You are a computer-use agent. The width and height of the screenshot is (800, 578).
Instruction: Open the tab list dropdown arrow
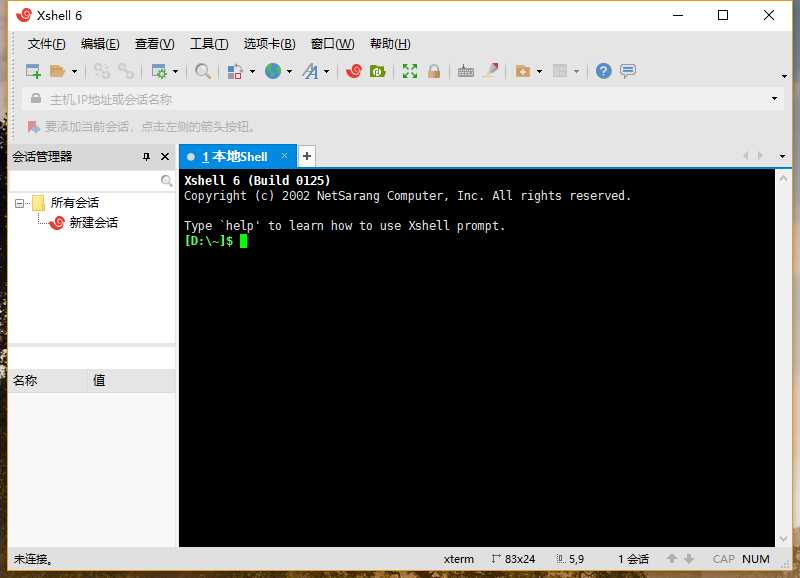tap(782, 156)
